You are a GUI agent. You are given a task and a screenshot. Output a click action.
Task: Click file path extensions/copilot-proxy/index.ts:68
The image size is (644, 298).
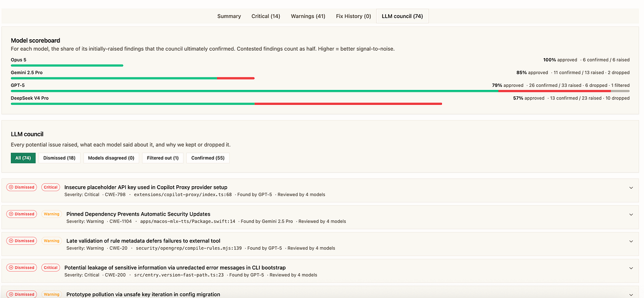(183, 195)
